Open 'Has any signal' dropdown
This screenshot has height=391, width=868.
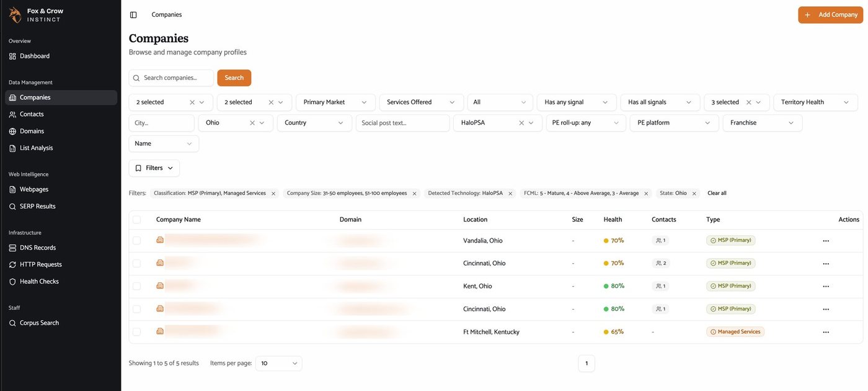click(577, 102)
